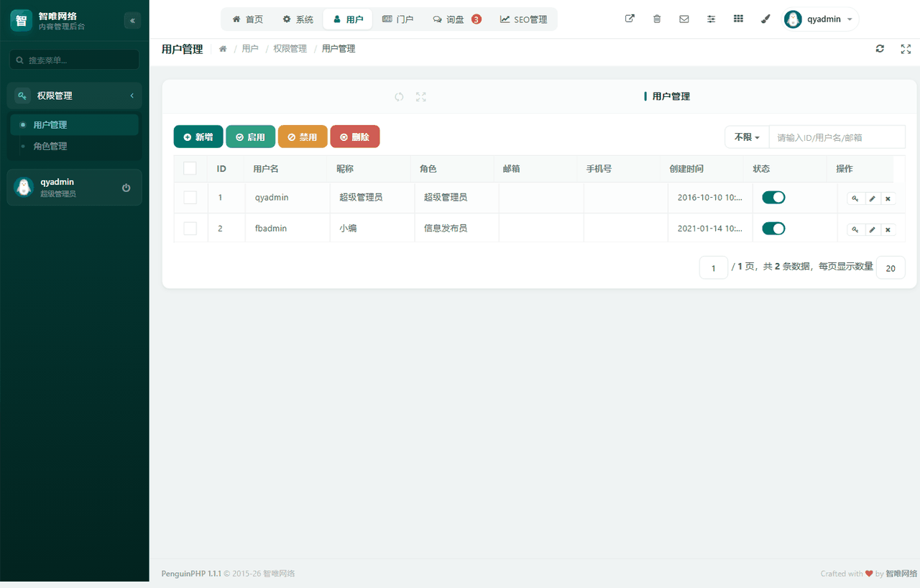Click the 智唯网络 footer link
This screenshot has height=588, width=920.
click(x=901, y=574)
